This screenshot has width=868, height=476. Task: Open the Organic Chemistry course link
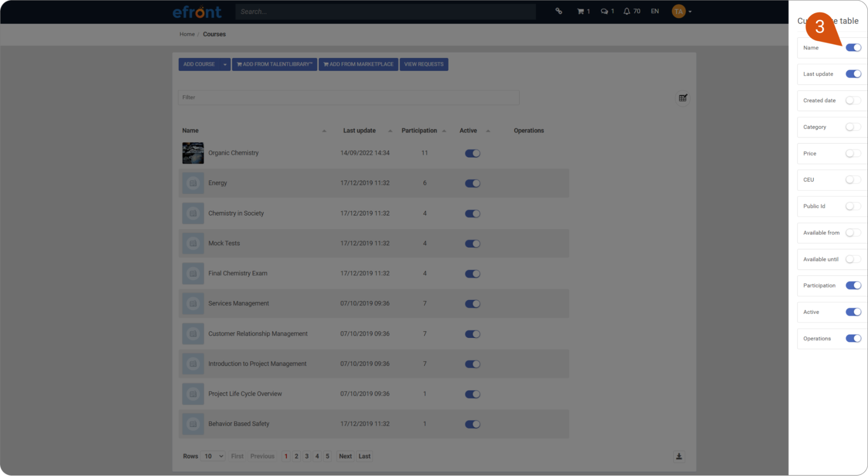click(x=233, y=153)
